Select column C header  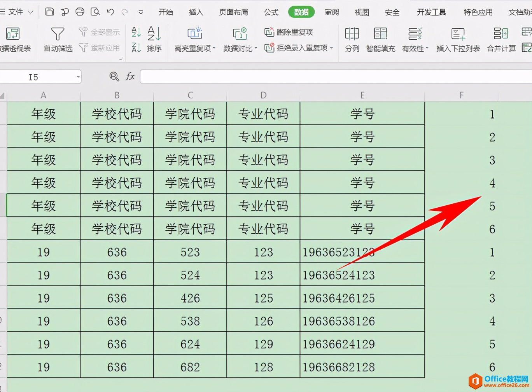pyautogui.click(x=190, y=95)
